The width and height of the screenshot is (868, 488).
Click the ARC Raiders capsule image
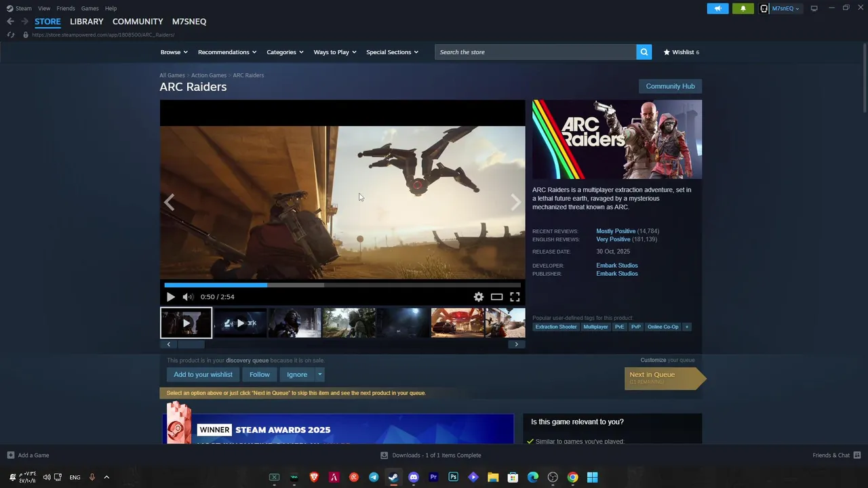point(617,140)
